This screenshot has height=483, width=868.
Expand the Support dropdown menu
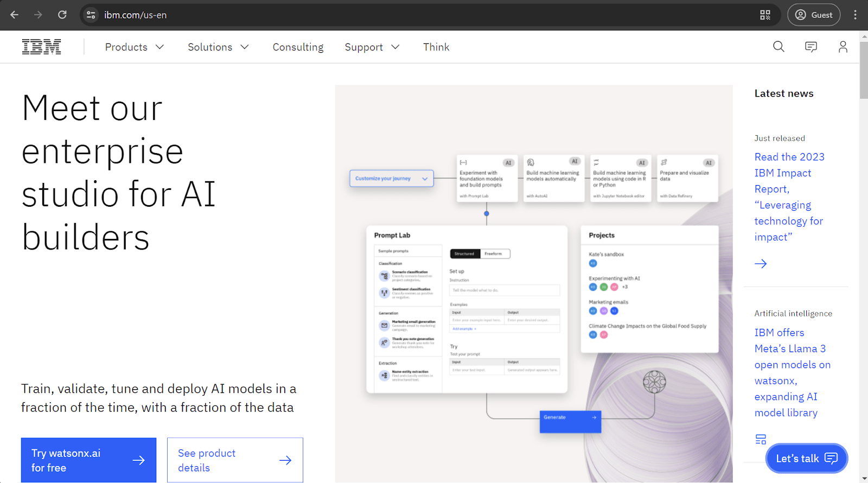[372, 47]
